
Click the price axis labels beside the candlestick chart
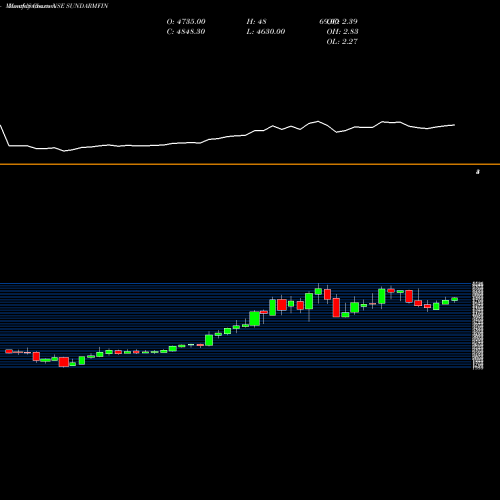pos(478,326)
